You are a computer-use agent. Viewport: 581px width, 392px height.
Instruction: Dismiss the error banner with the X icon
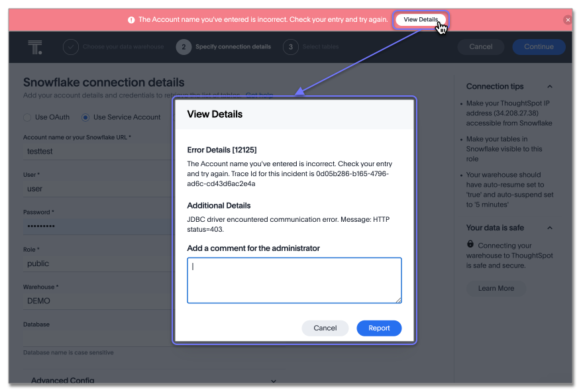[568, 19]
